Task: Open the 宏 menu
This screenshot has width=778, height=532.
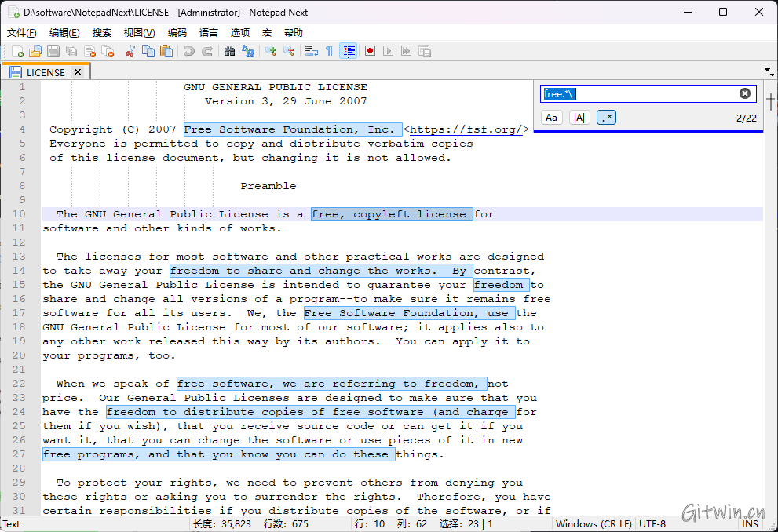Action: pos(267,33)
